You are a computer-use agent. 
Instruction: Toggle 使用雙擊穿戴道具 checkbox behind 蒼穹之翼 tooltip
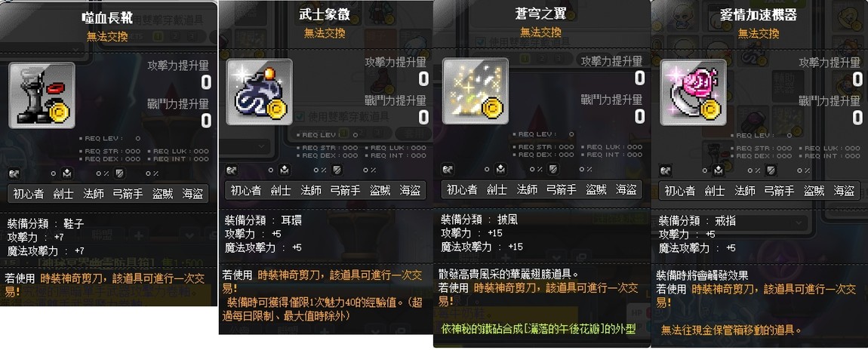pos(480,42)
